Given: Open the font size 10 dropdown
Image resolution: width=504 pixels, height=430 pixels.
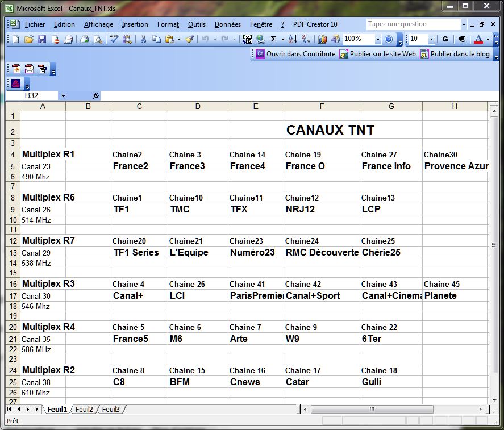Looking at the screenshot, I should [x=431, y=39].
